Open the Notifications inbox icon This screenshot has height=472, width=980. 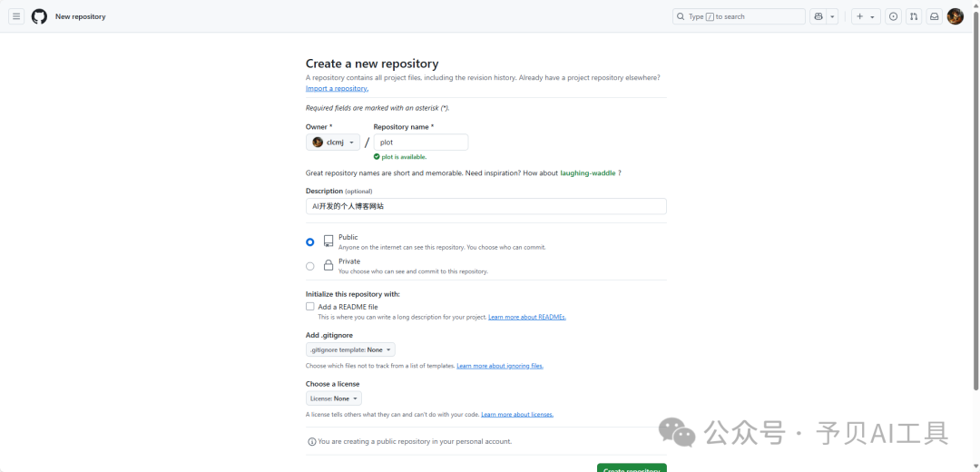[x=934, y=16]
